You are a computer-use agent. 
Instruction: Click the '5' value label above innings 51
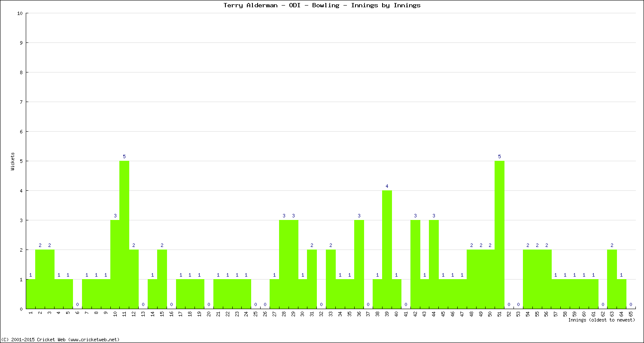tap(499, 156)
